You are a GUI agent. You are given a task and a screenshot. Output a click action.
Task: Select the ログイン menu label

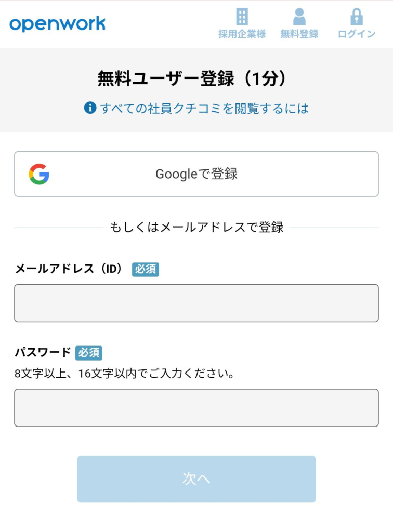[357, 34]
